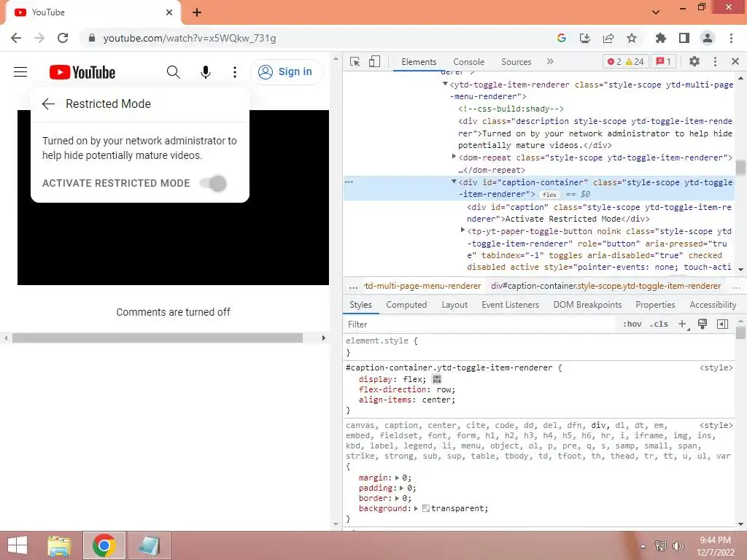Expand the margin shorthand property
The height and width of the screenshot is (560, 747).
pos(398,478)
